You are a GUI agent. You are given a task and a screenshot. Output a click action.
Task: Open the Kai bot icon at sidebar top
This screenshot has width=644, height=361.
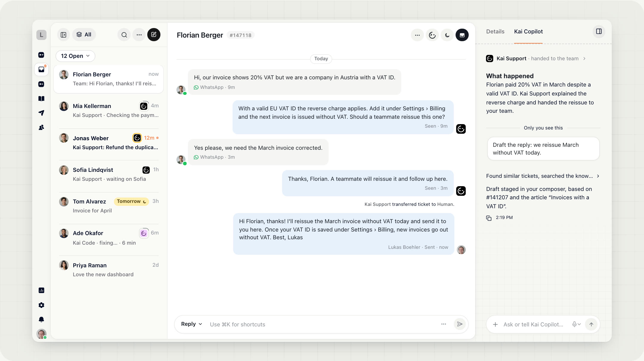tap(41, 55)
